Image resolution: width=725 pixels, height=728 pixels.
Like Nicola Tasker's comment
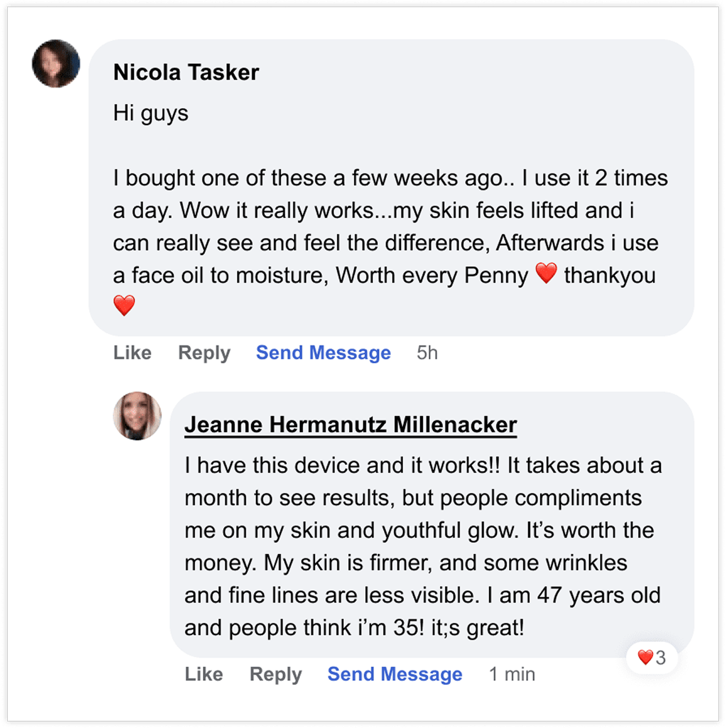[132, 352]
